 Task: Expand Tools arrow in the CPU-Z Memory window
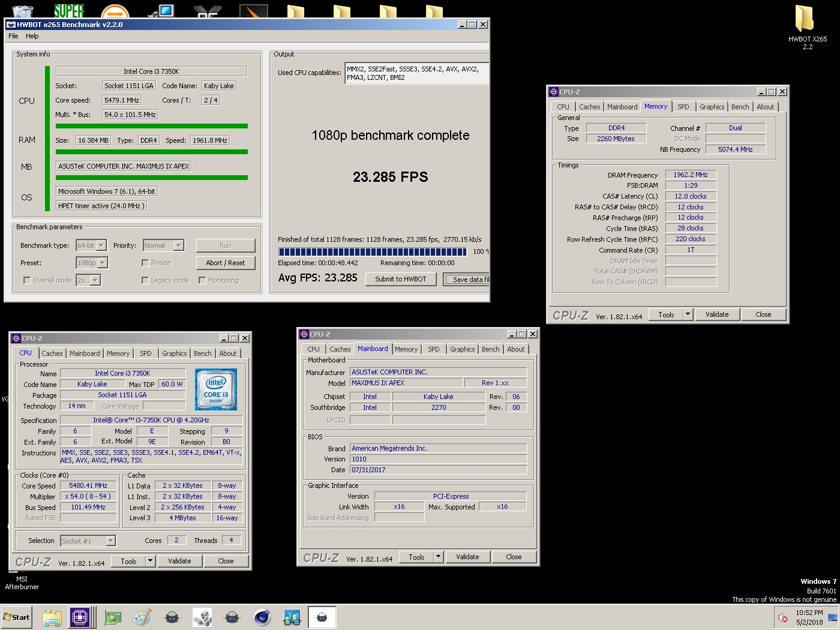click(x=688, y=314)
